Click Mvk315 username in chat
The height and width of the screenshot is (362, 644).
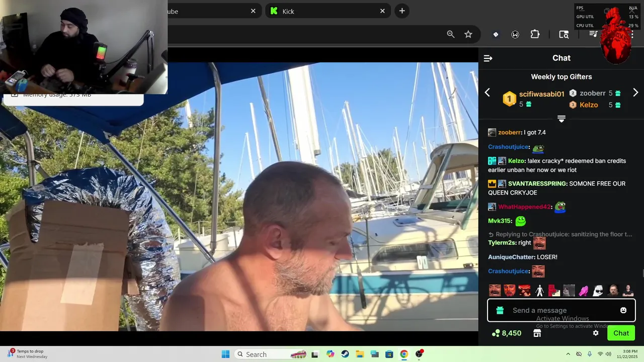[x=500, y=221]
